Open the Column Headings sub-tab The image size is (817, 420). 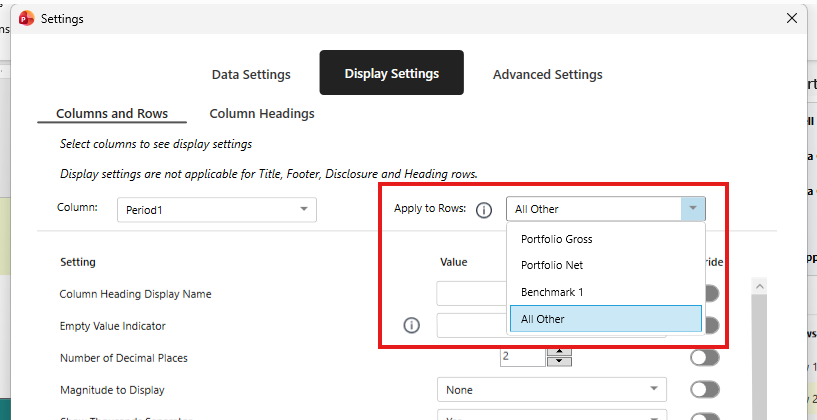262,114
